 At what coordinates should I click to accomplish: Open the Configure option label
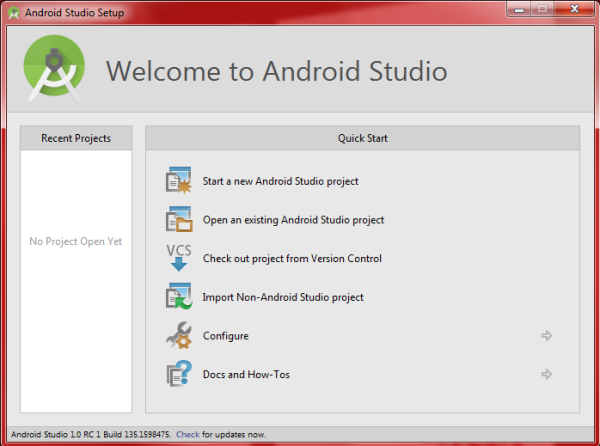(x=226, y=336)
